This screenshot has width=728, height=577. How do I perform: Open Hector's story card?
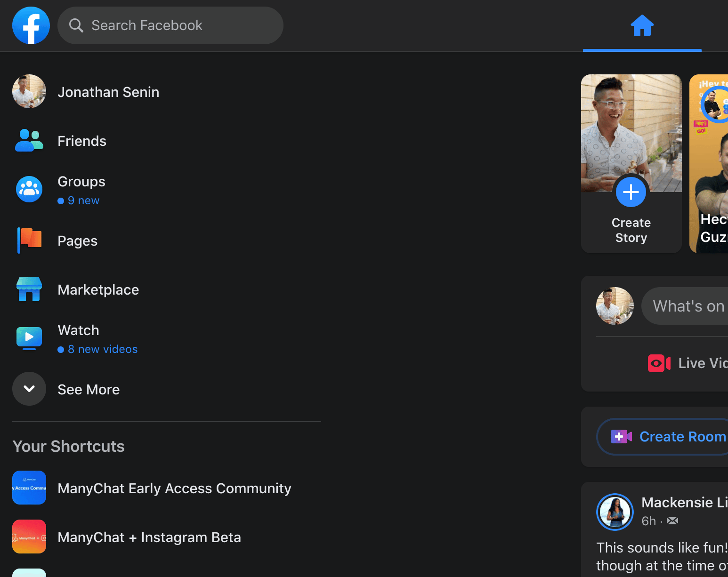click(709, 164)
